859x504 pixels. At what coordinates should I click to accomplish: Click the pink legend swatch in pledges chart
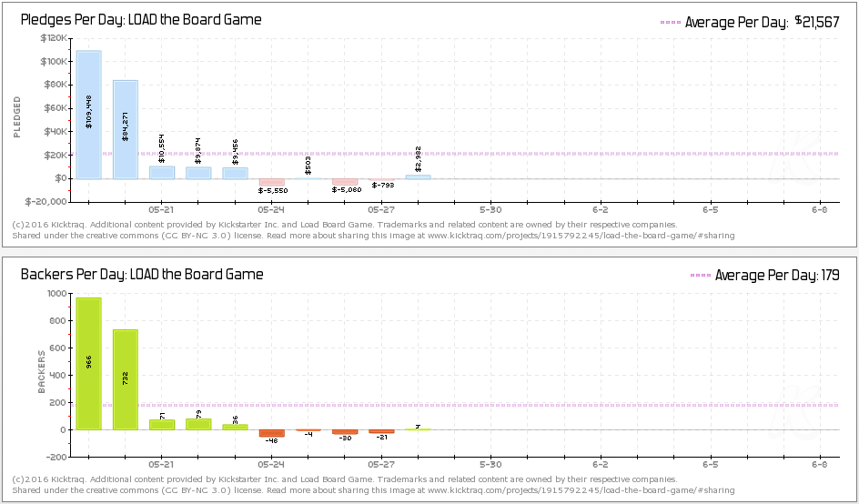(671, 23)
